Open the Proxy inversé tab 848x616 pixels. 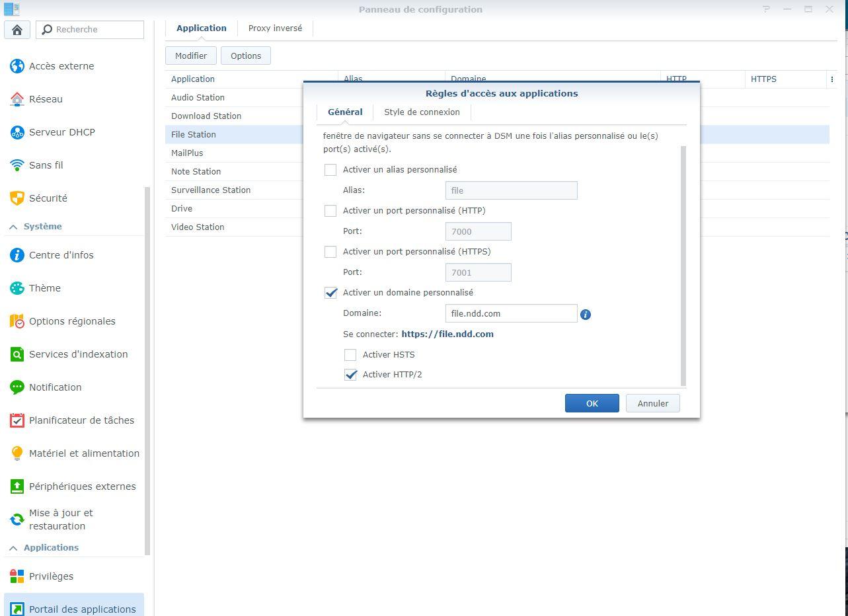click(275, 28)
